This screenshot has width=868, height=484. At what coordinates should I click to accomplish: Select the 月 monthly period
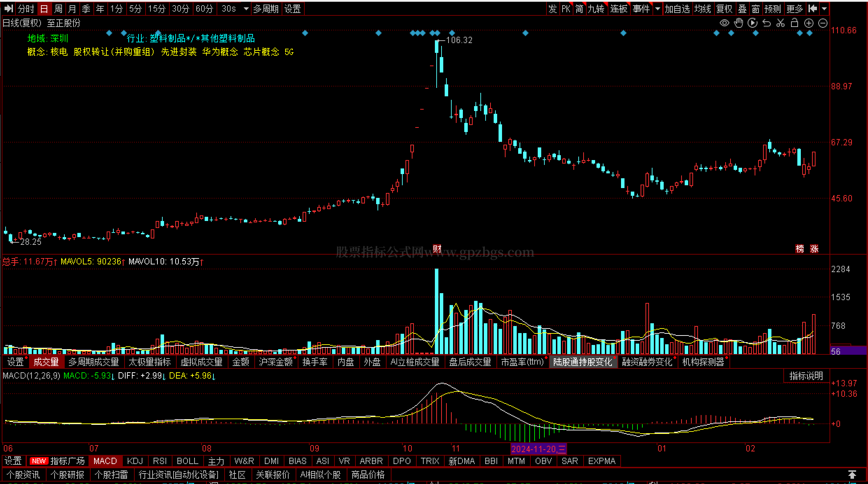[x=72, y=9]
